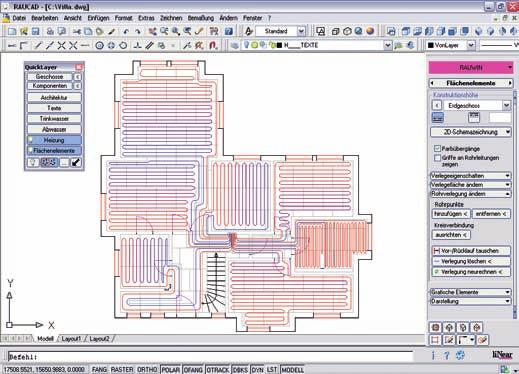
Task: Toggle ORTHO mode in status bar
Action: (147, 370)
